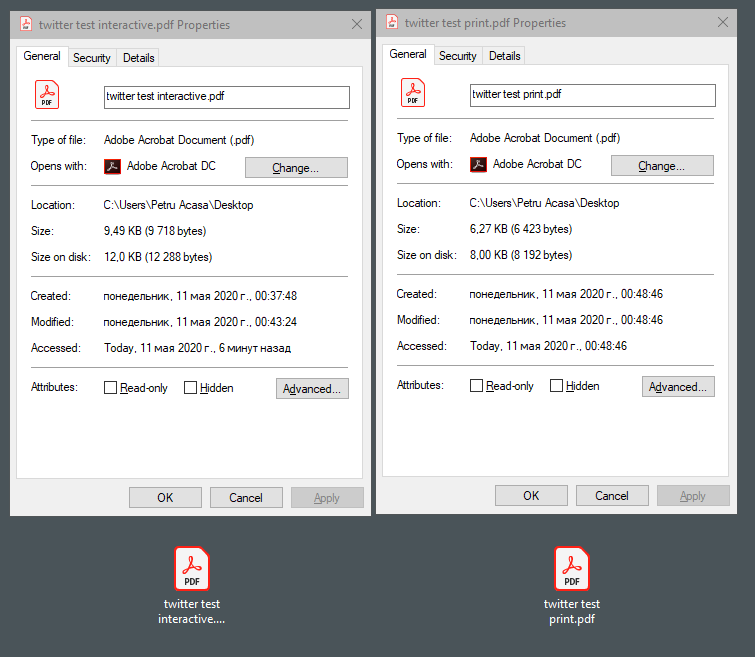Close the twitter test print.pdf Properties window

coord(723,22)
